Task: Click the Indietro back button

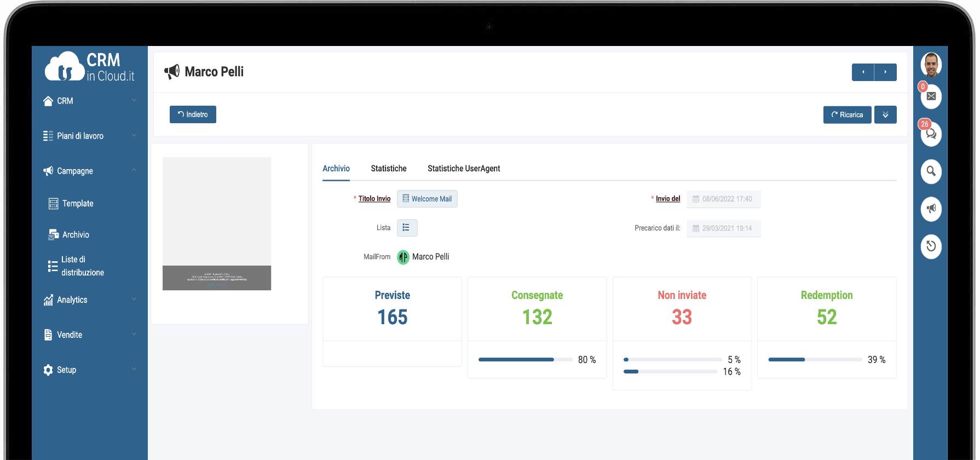Action: tap(193, 114)
